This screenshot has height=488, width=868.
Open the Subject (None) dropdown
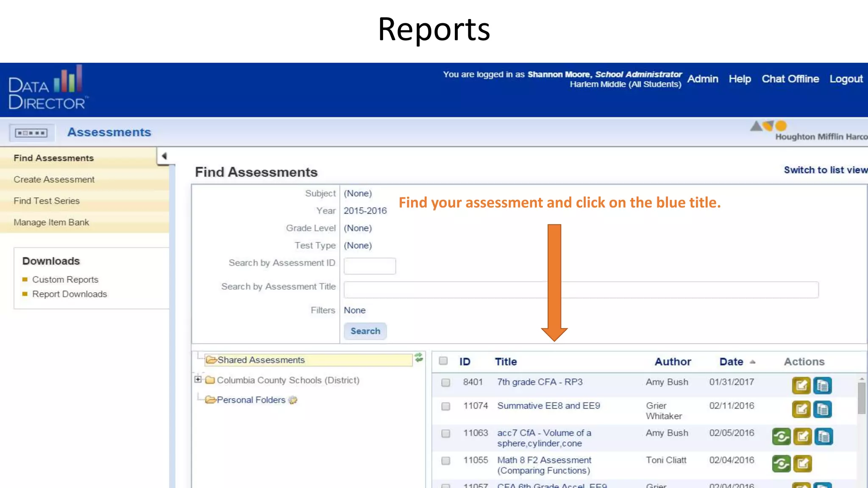point(358,194)
